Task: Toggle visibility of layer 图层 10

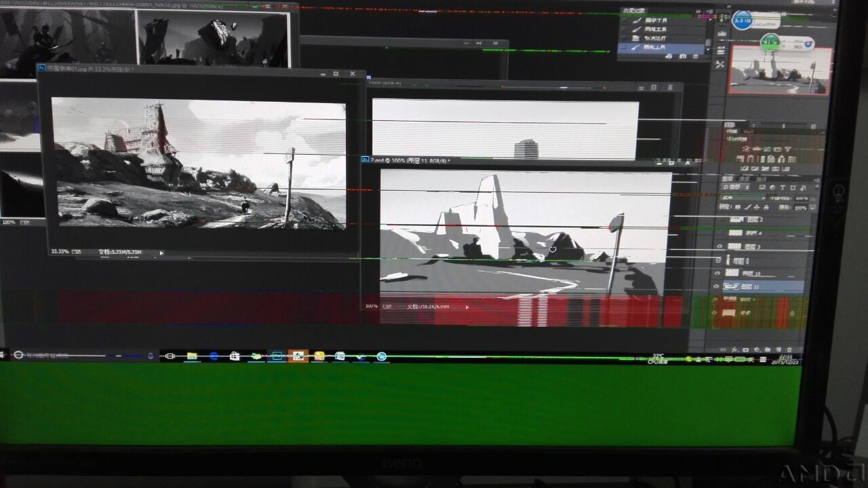Action: (718, 273)
